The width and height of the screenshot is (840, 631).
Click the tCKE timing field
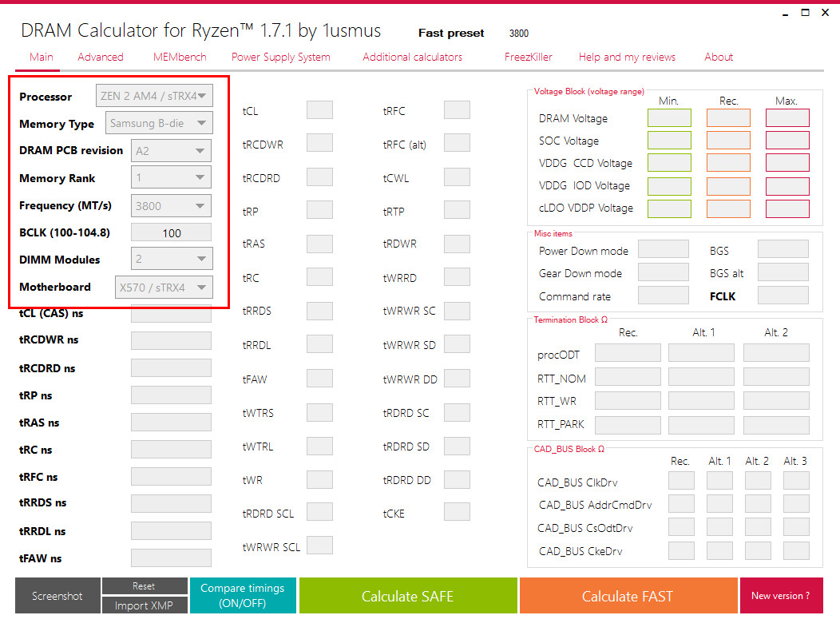(x=457, y=512)
